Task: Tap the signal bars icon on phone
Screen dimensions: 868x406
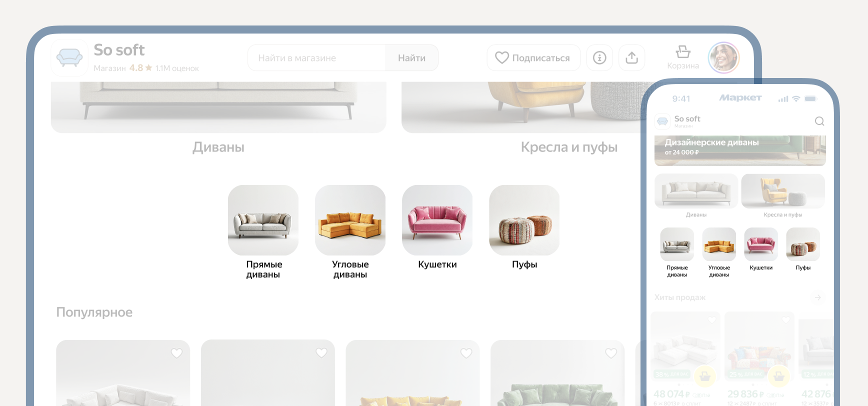Action: click(783, 99)
